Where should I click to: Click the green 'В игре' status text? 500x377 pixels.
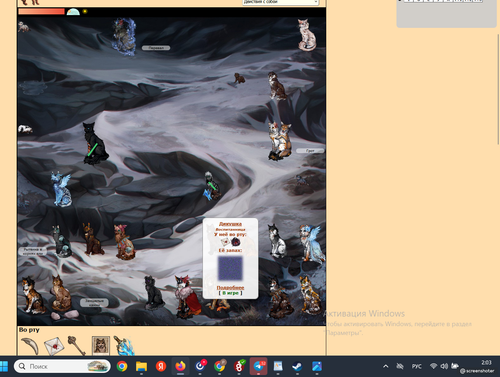tap(231, 293)
